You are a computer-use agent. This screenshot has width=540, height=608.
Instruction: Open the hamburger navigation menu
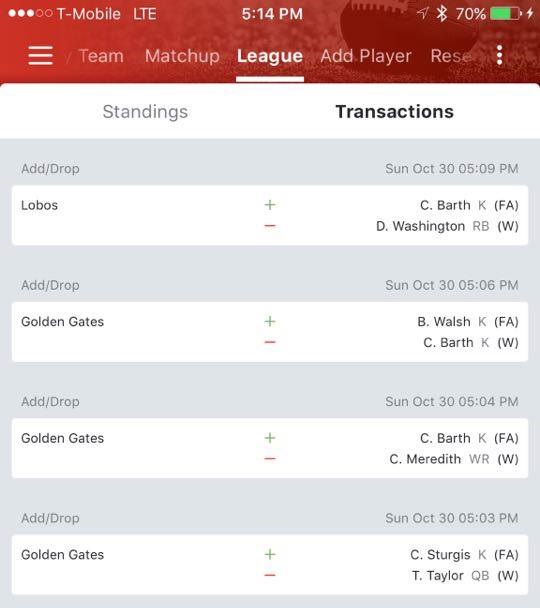(40, 55)
